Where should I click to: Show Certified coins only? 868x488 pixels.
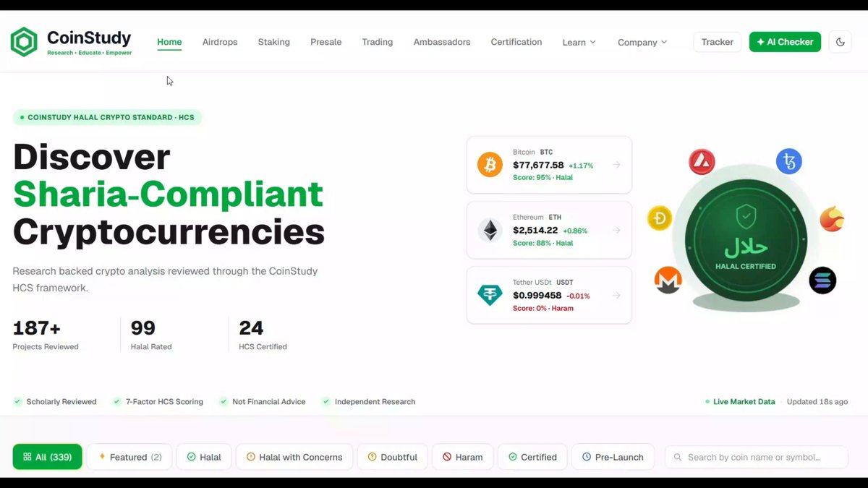coord(532,457)
